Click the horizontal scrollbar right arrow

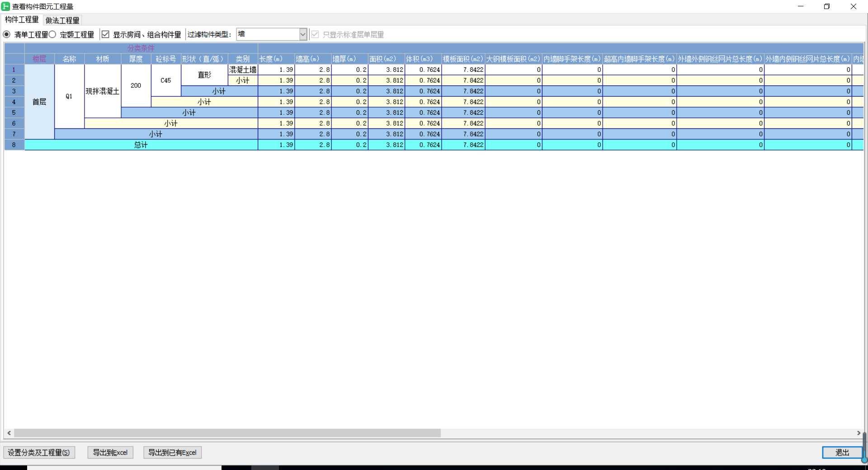coord(859,433)
